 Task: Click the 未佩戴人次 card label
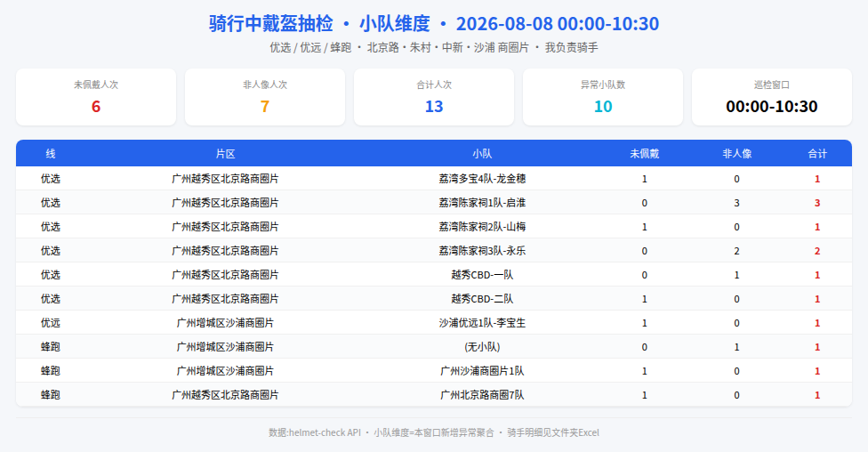[96, 85]
